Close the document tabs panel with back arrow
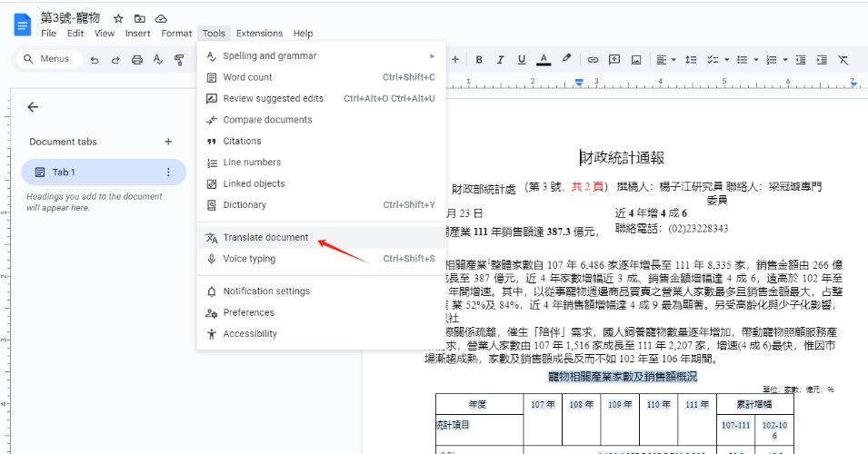Screen dimensions: 868x454 click(33, 107)
